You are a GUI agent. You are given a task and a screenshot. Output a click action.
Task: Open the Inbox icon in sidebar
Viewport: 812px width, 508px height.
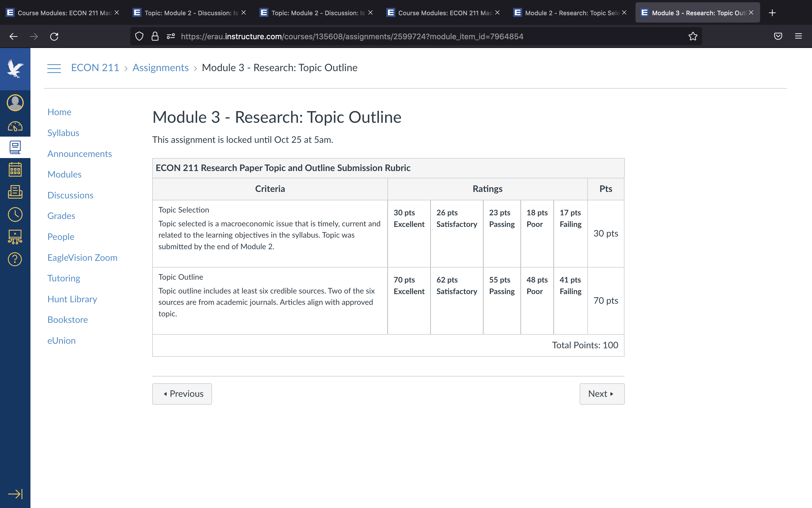tap(15, 192)
